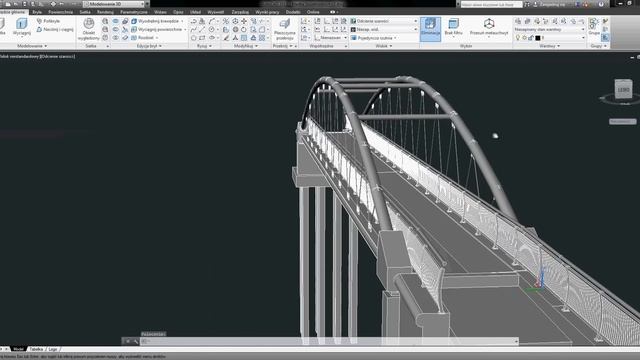Click Obiekt wygładzony mesh button

(x=89, y=29)
